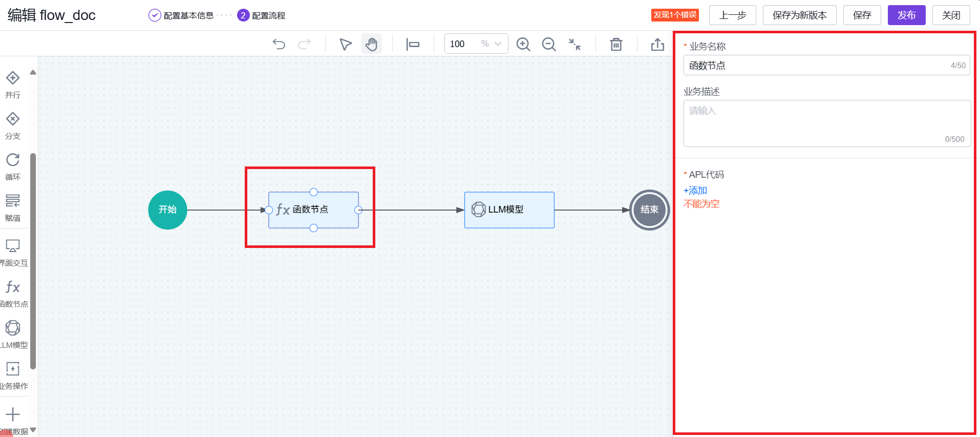The width and height of the screenshot is (980, 437).
Task: Zoom out of the canvas
Action: pos(548,44)
